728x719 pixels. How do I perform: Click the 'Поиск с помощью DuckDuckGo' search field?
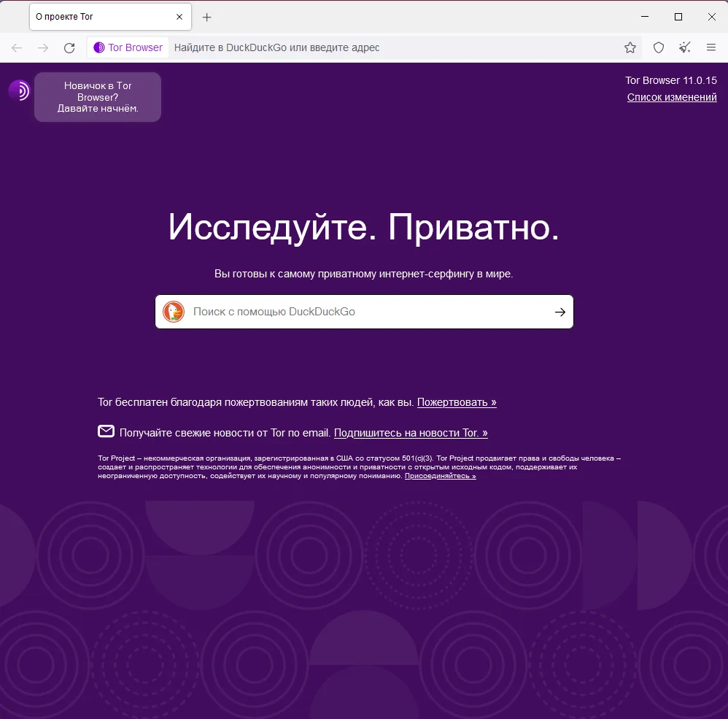(365, 312)
